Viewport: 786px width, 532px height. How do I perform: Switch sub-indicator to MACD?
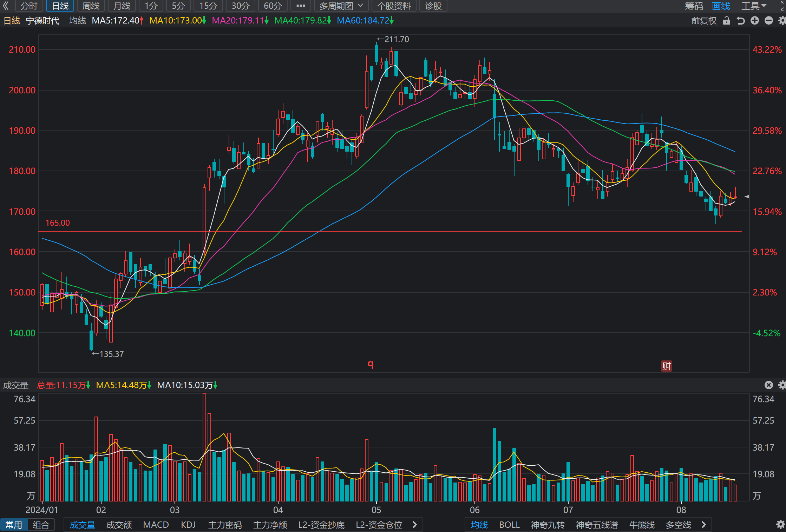[156, 525]
